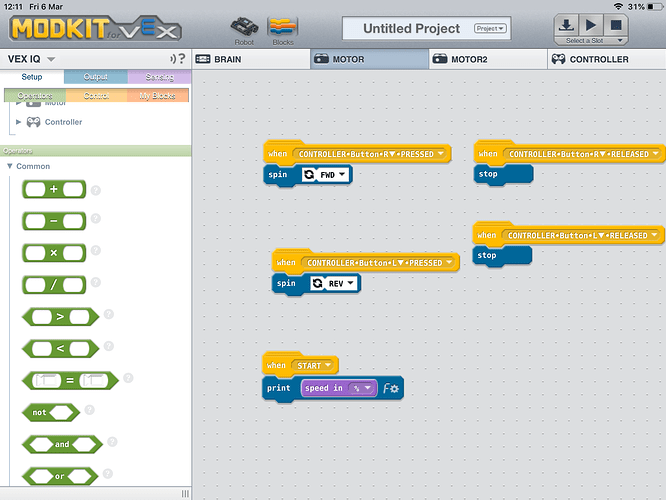The image size is (666, 500).
Task: Pick the and operator block
Action: (62, 444)
